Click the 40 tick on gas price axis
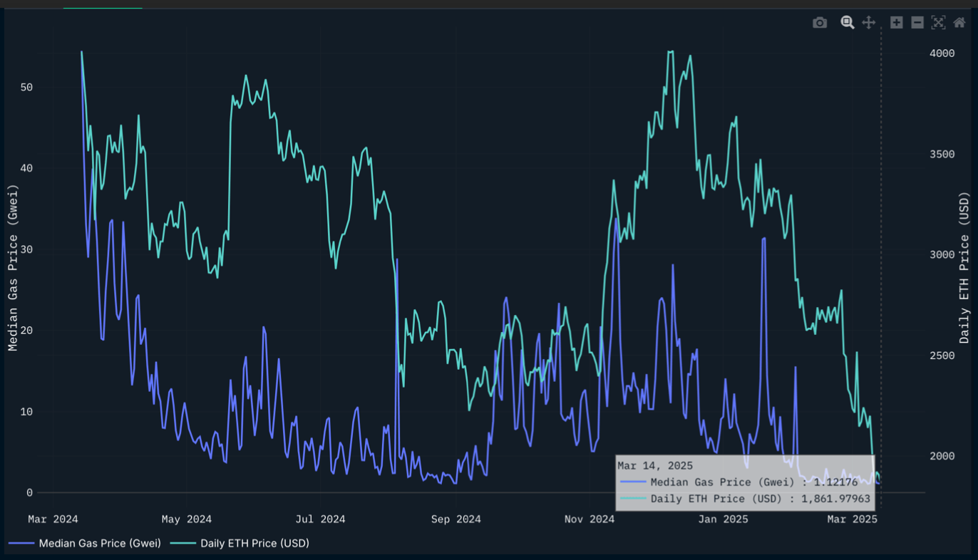Screen dimensions: 978x560 [x=26, y=168]
